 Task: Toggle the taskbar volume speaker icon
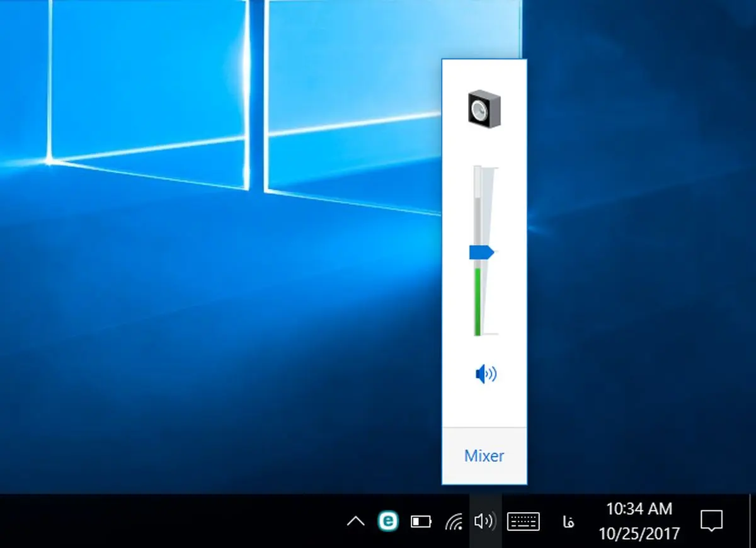click(x=485, y=521)
